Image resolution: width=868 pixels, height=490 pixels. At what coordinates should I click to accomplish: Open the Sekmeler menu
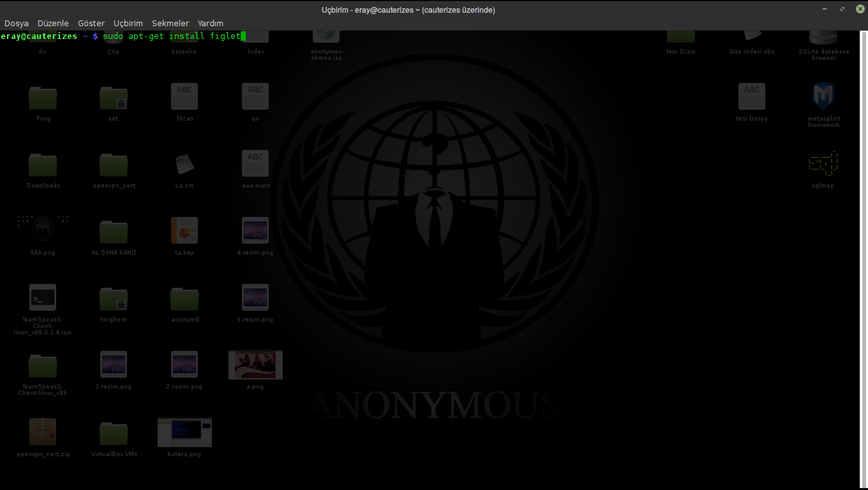(170, 24)
